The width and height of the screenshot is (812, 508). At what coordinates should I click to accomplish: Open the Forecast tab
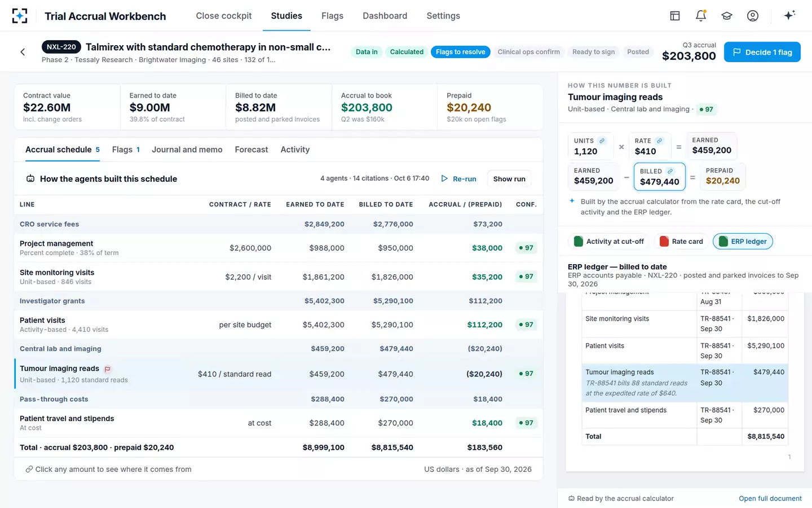coord(251,150)
